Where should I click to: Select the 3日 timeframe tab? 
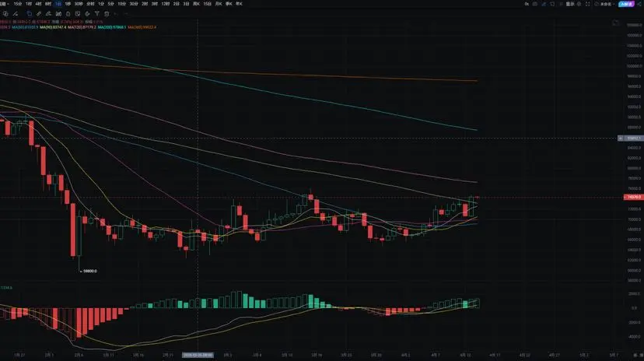(186, 4)
